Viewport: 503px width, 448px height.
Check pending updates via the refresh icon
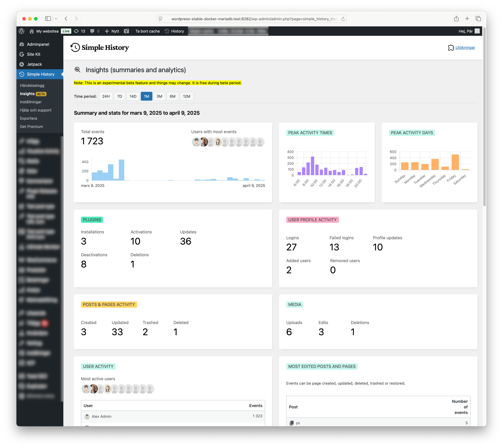click(x=77, y=31)
